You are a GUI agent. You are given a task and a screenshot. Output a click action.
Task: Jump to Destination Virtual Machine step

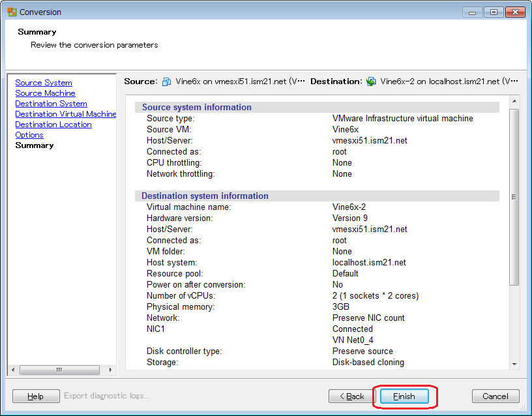tap(65, 114)
